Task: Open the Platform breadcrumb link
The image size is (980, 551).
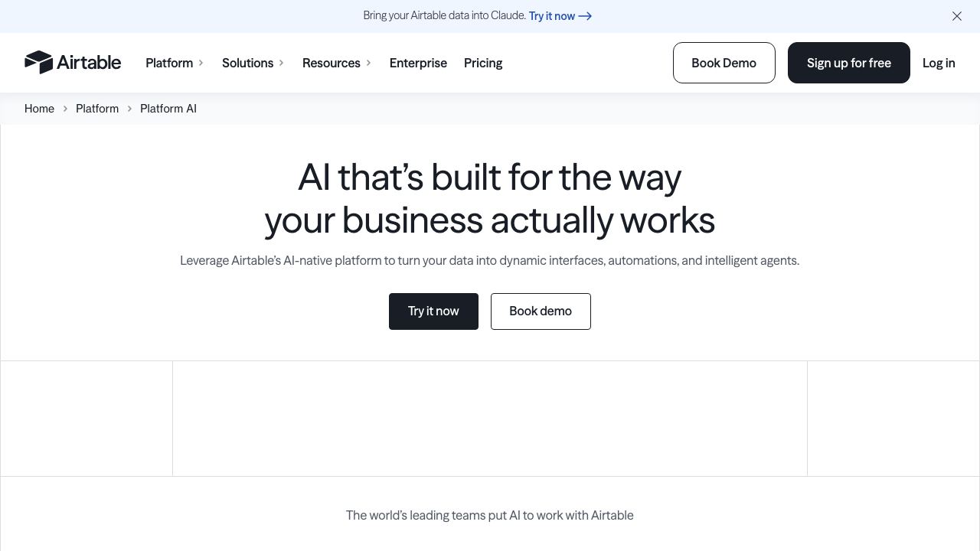Action: (x=97, y=109)
